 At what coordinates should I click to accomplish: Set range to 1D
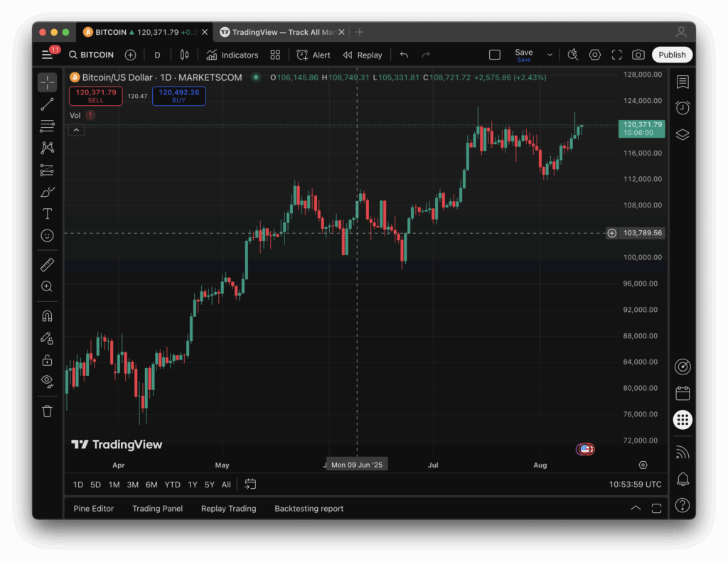(78, 485)
